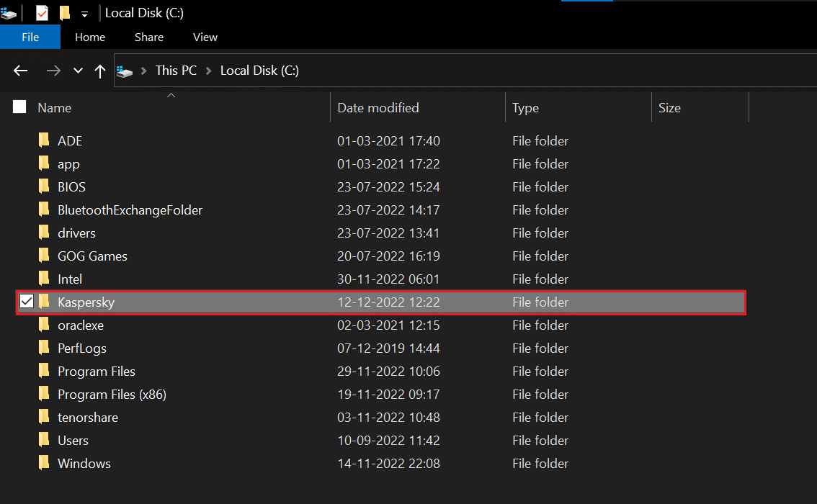Toggle the Select all items checkbox
Viewport: 817px width, 504px height.
[19, 107]
